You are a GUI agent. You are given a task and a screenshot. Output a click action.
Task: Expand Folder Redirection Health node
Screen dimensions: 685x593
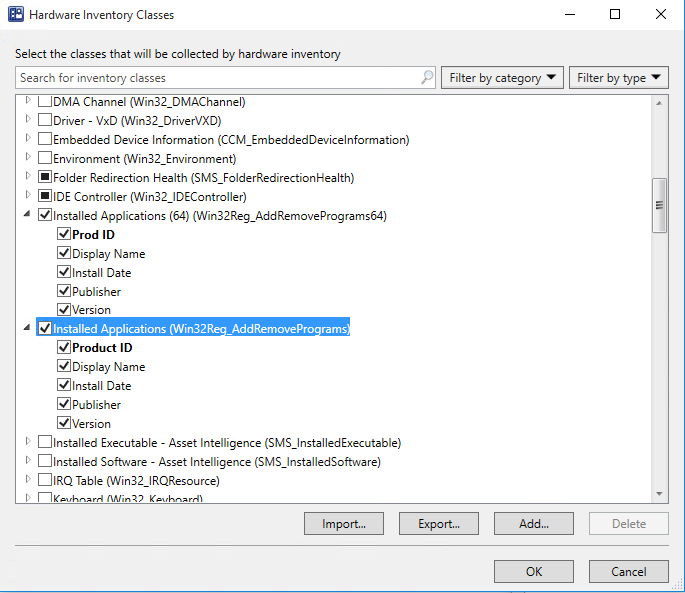(x=28, y=176)
